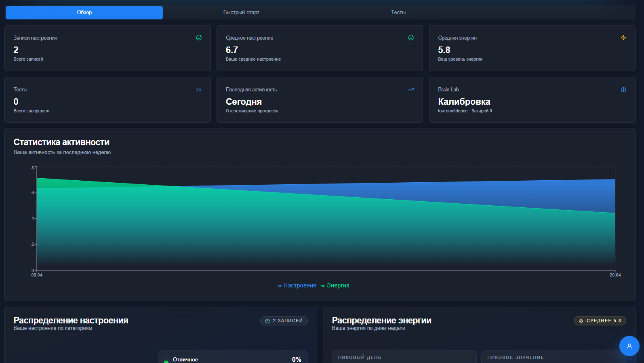The image size is (644, 363).
Task: Click the Среднее 5.8 badge
Action: tap(600, 321)
